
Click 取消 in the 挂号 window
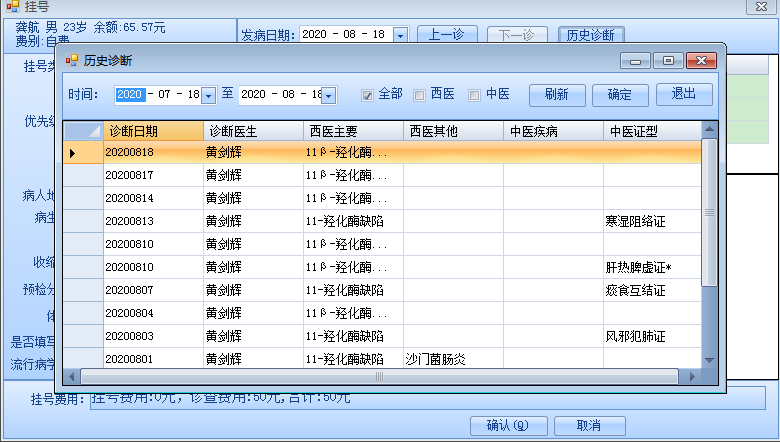click(x=589, y=426)
